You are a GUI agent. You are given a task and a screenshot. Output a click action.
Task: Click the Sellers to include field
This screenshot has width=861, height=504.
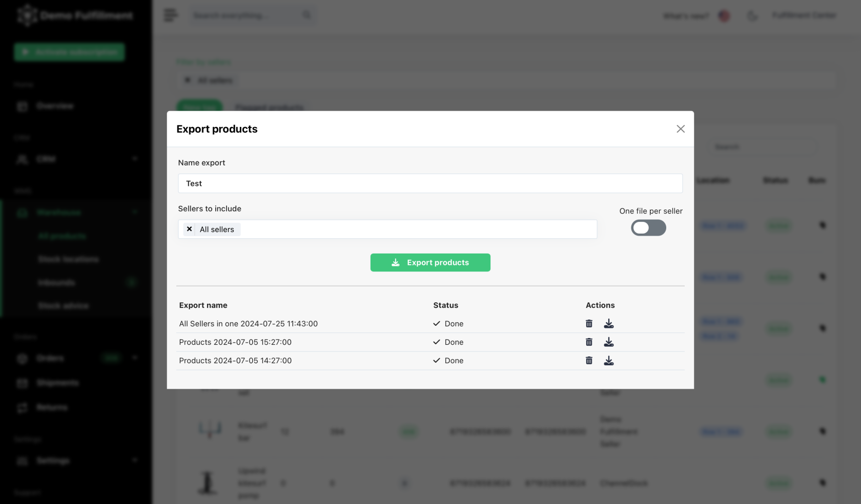point(387,229)
